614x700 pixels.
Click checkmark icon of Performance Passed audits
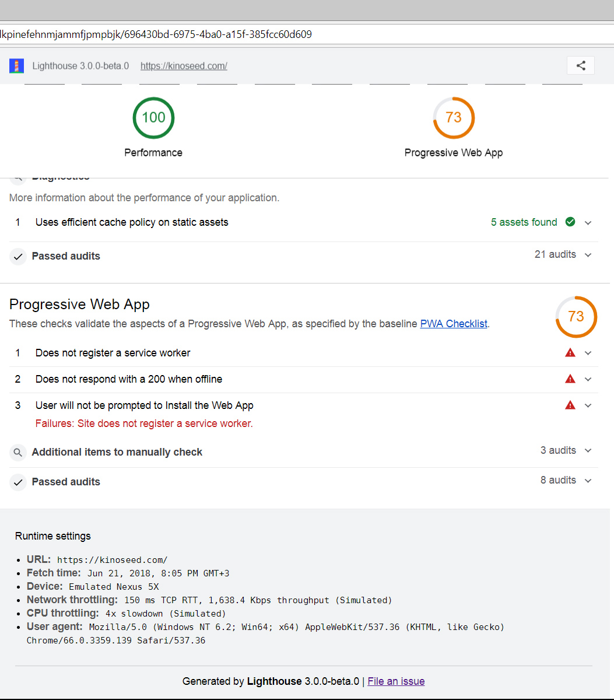tap(18, 256)
